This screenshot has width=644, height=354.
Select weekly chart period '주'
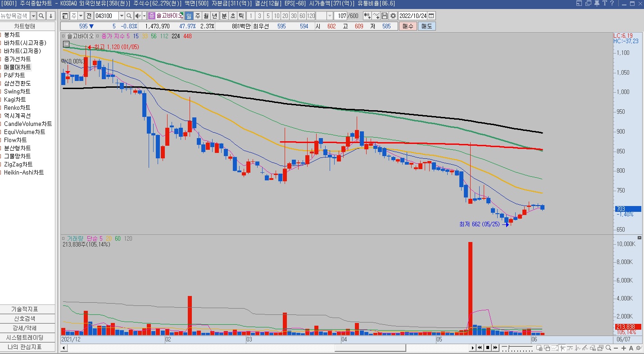[x=197, y=16]
